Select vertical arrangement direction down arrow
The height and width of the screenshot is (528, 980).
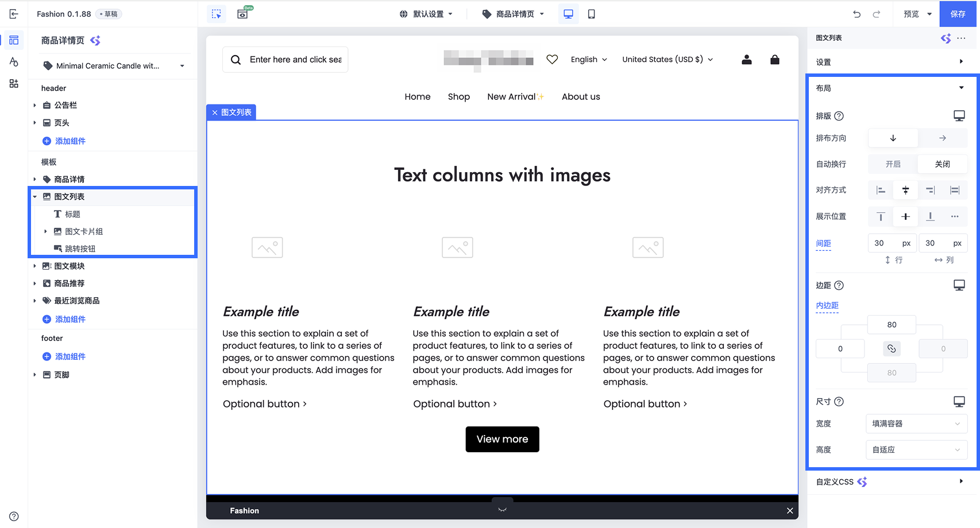(x=893, y=138)
